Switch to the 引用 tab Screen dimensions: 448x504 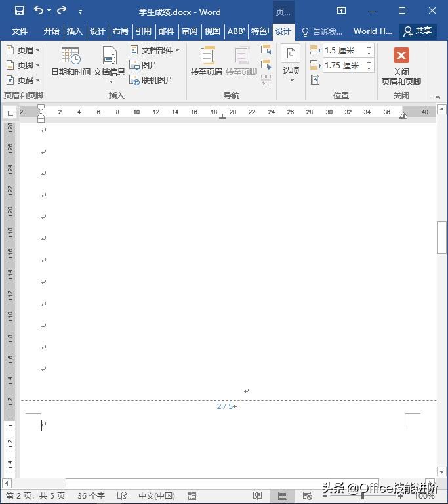click(144, 31)
